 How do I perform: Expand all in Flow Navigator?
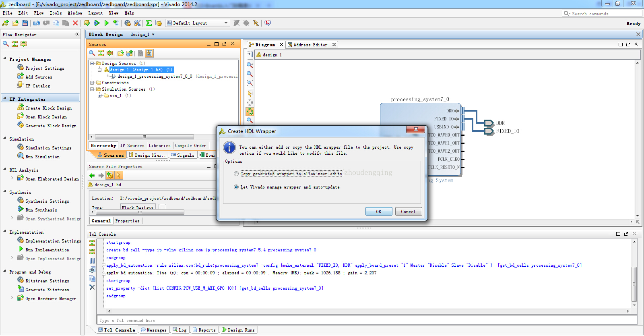click(24, 44)
